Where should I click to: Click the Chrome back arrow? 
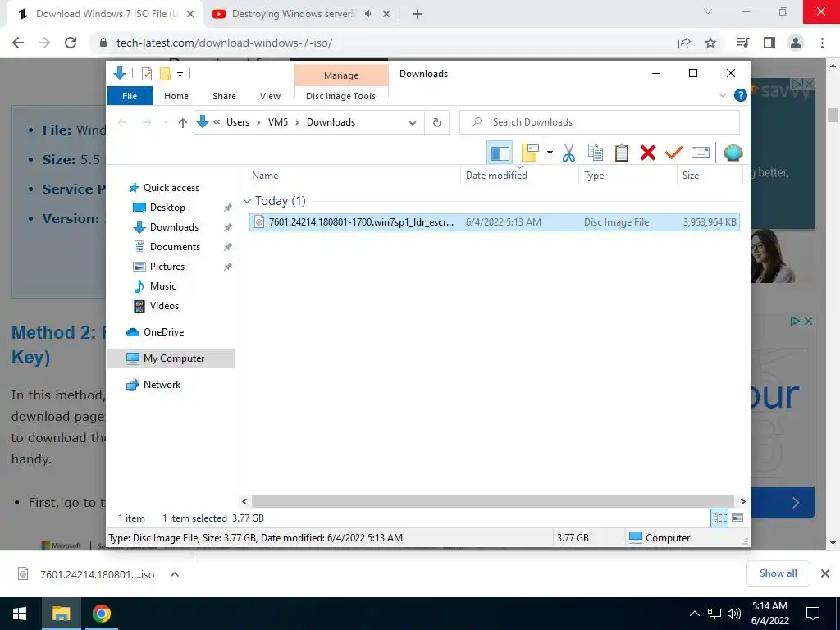[x=18, y=43]
